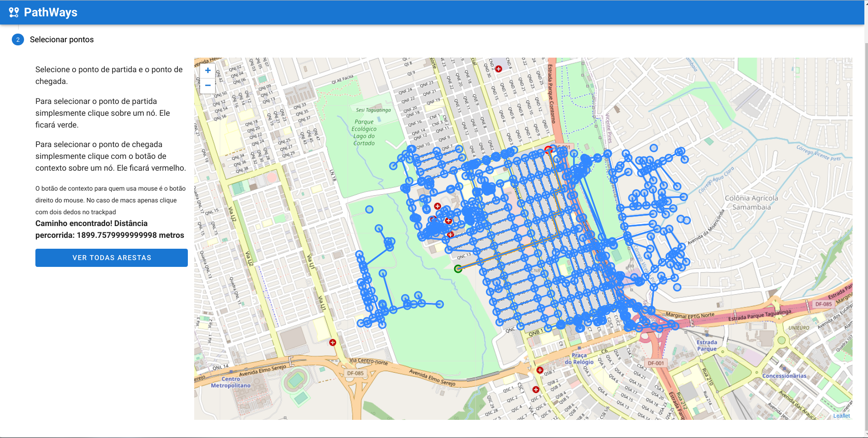The width and height of the screenshot is (868, 438).
Task: Click the Estrada Parque blue label
Action: click(707, 345)
